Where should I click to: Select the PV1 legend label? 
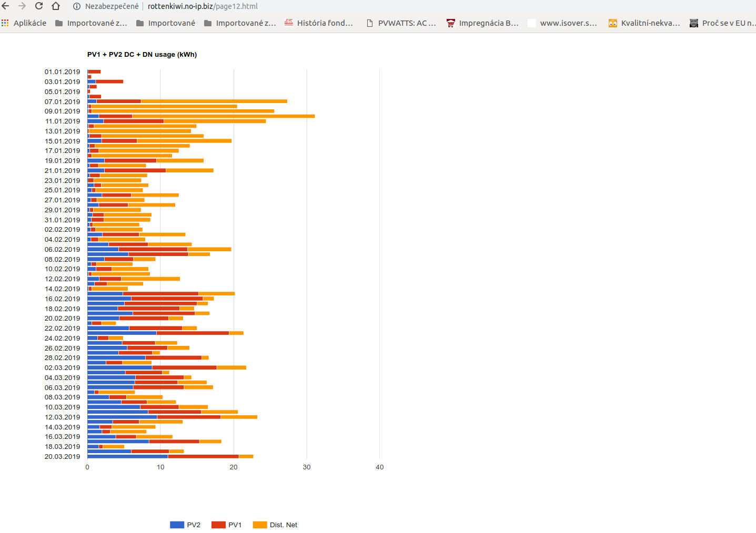pyautogui.click(x=235, y=525)
